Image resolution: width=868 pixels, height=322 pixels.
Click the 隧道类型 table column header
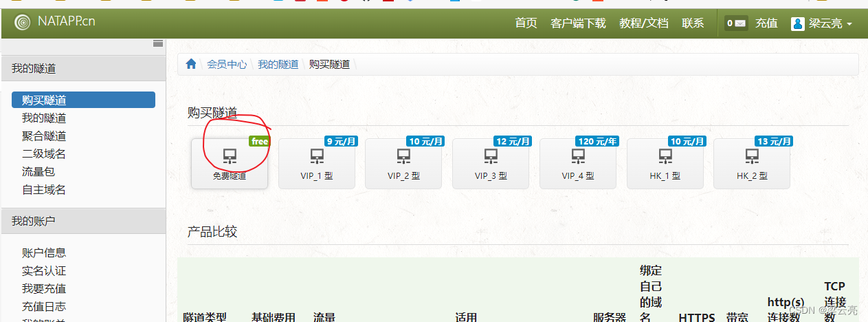tap(205, 317)
